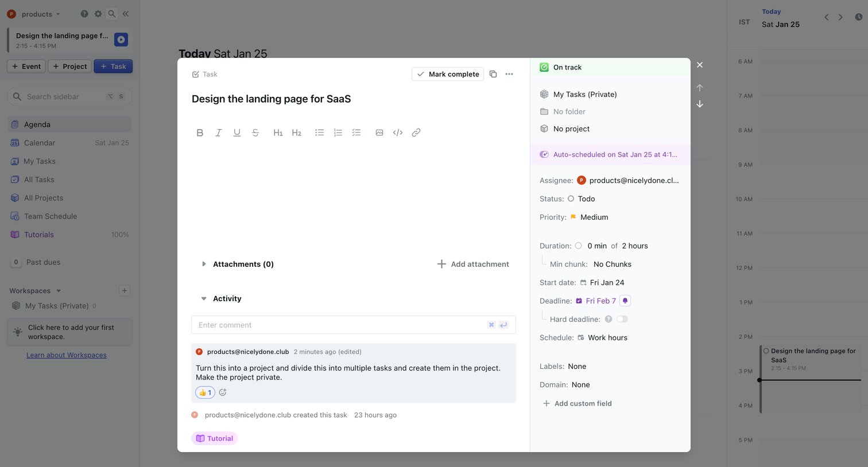Viewport: 868px width, 467px height.
Task: Add a workspace with the plus icon
Action: [x=125, y=291]
